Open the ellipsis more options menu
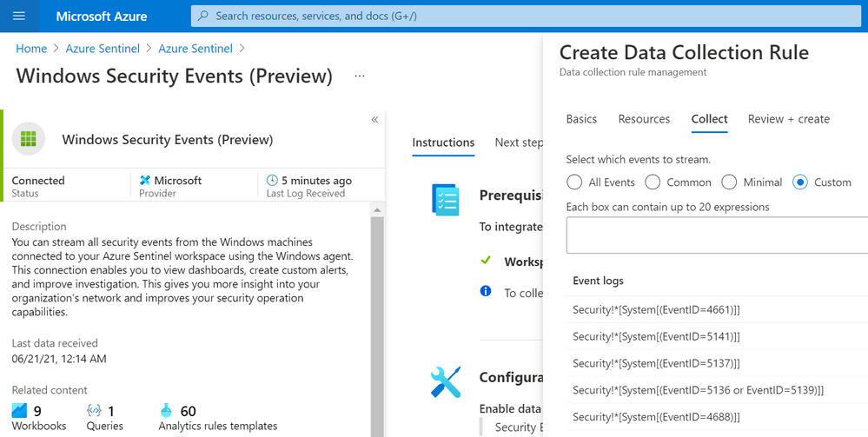The image size is (868, 437). click(360, 76)
